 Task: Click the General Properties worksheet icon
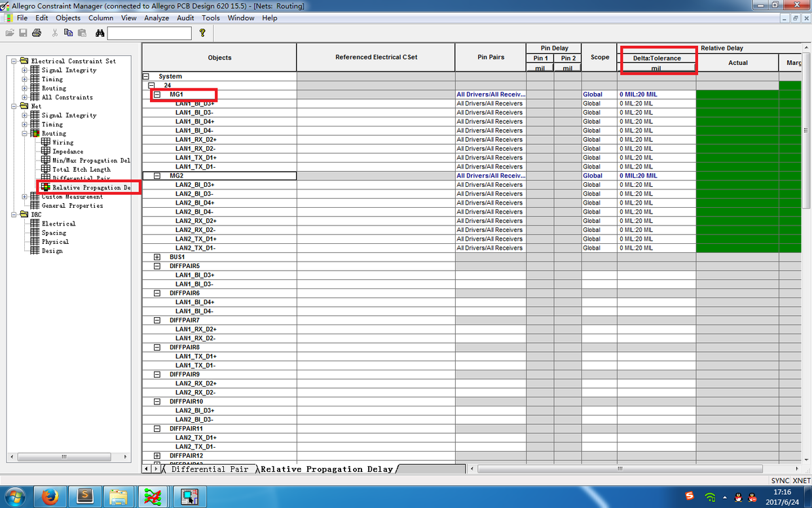35,206
